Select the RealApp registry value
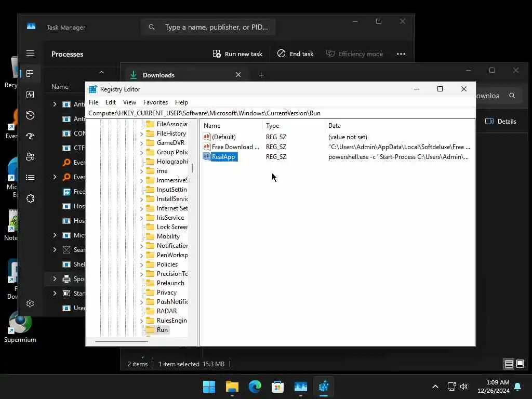Image resolution: width=532 pixels, height=399 pixels. (223, 157)
